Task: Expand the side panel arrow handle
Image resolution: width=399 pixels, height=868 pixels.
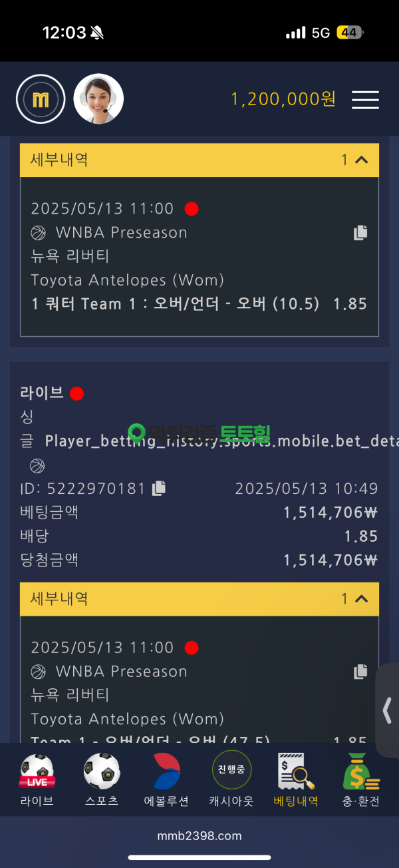Action: click(388, 711)
